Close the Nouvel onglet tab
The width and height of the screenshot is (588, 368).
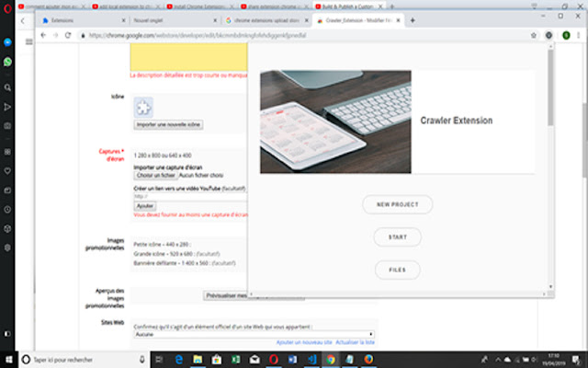pos(215,20)
